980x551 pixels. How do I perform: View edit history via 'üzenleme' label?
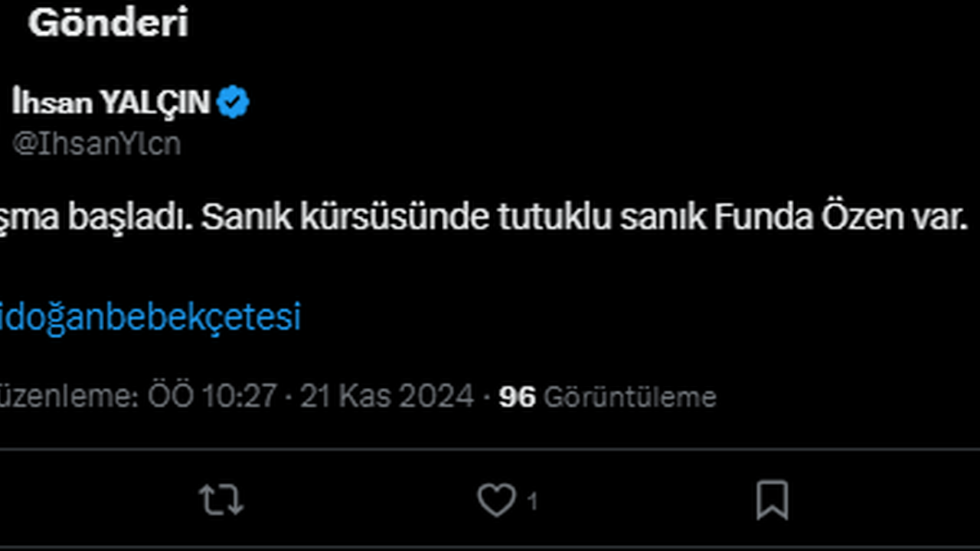[x=69, y=396]
